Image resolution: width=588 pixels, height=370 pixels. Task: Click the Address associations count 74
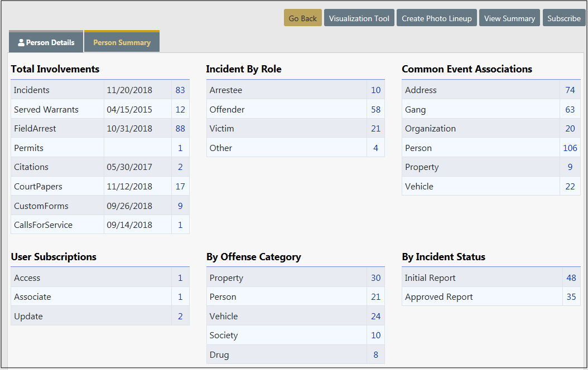570,90
